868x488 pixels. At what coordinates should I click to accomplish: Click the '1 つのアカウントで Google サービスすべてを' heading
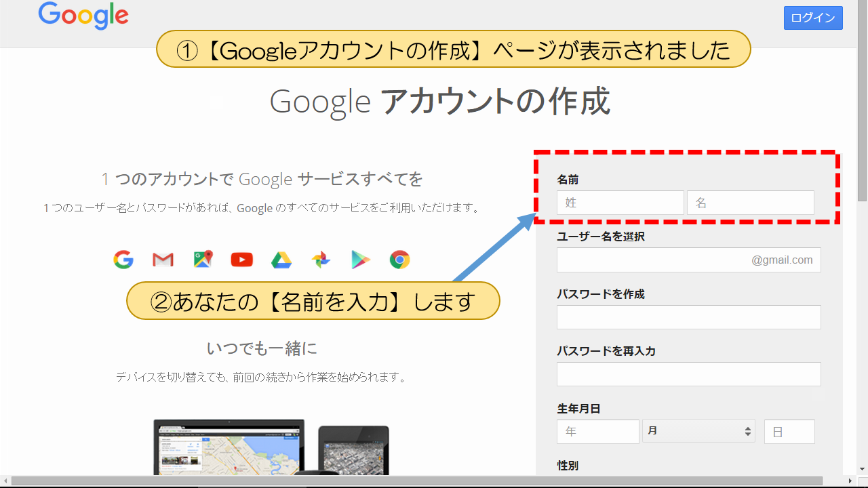[262, 180]
